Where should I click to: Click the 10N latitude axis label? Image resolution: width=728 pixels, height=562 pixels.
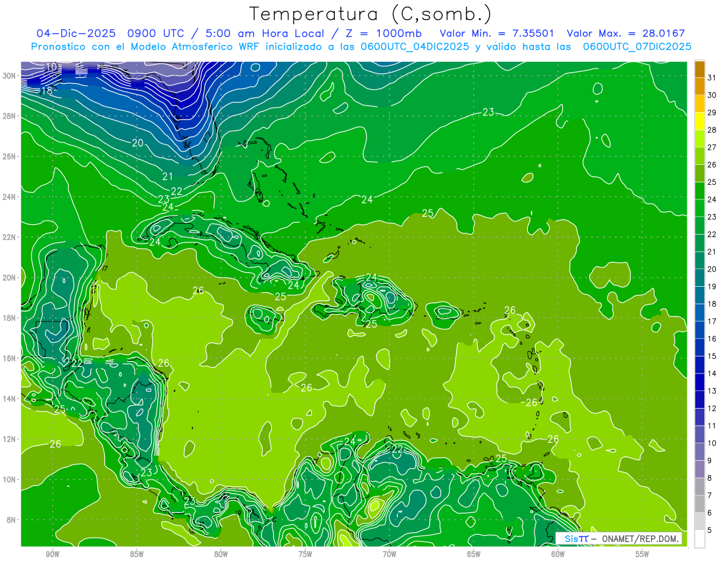coord(8,480)
